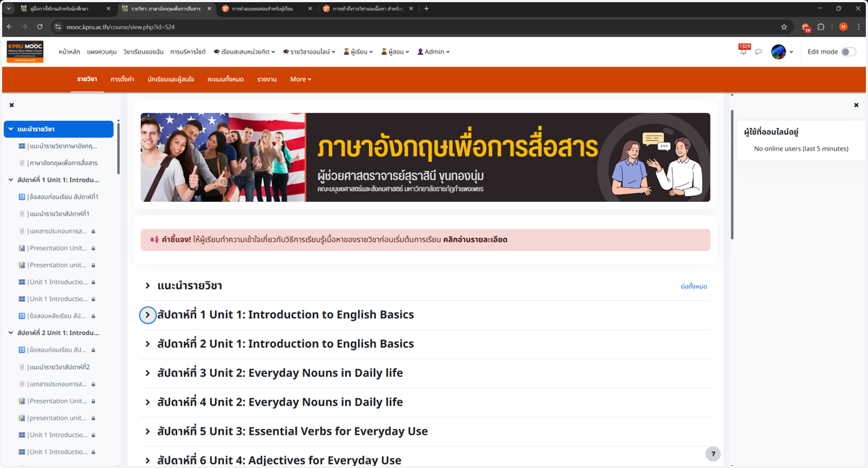Expand chevron for สัปดาห์ที่ 3 Everyday Nouns
Viewport: 868px width, 468px height.
148,373
